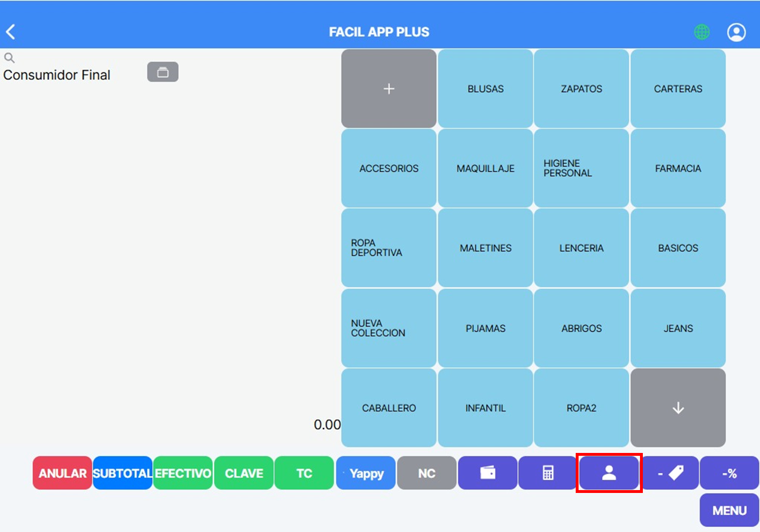Click the 0.00 total amount
This screenshot has height=532, width=760.
click(x=327, y=424)
